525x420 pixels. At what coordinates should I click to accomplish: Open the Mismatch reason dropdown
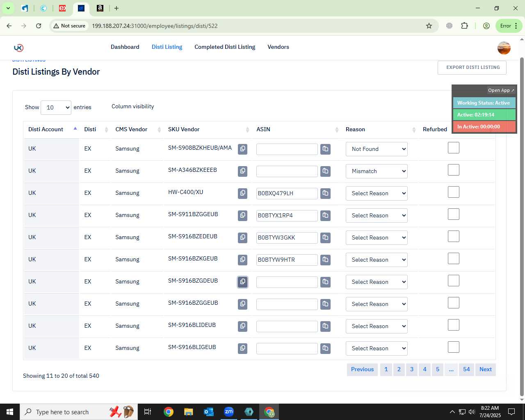coord(377,171)
